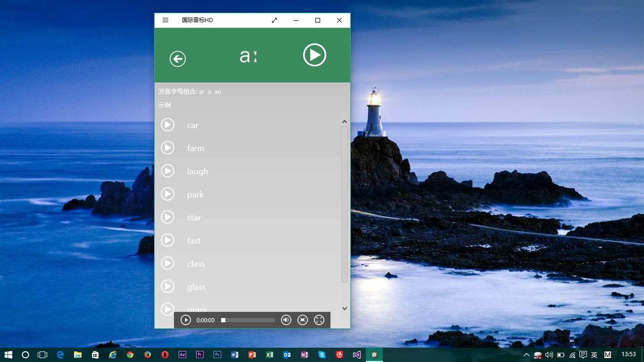Go back using the left arrow button
The image size is (644, 362).
(x=178, y=59)
